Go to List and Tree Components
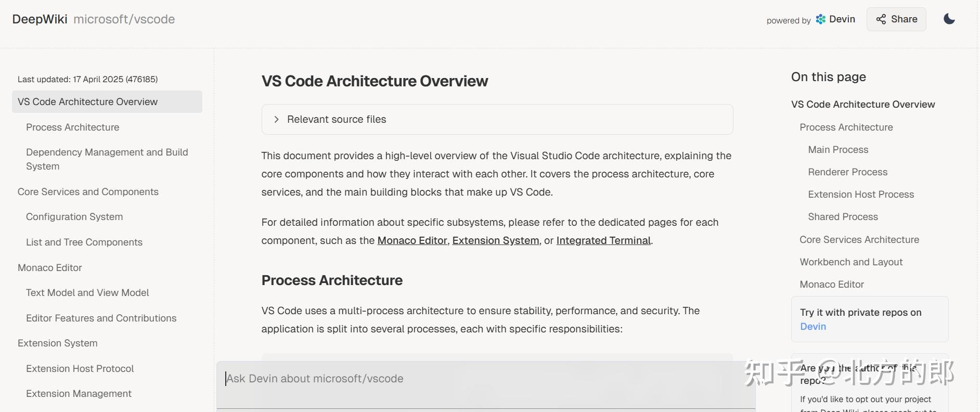The height and width of the screenshot is (412, 980). (84, 242)
